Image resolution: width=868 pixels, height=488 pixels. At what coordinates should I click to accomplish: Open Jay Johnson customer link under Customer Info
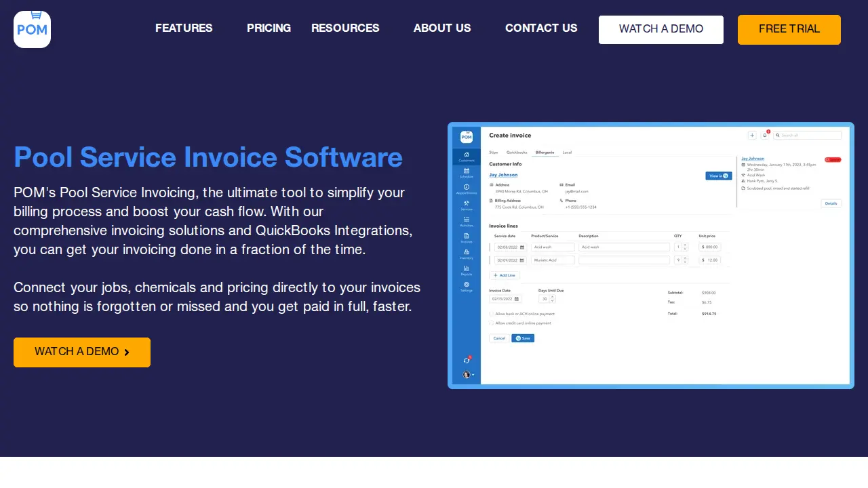pyautogui.click(x=503, y=175)
